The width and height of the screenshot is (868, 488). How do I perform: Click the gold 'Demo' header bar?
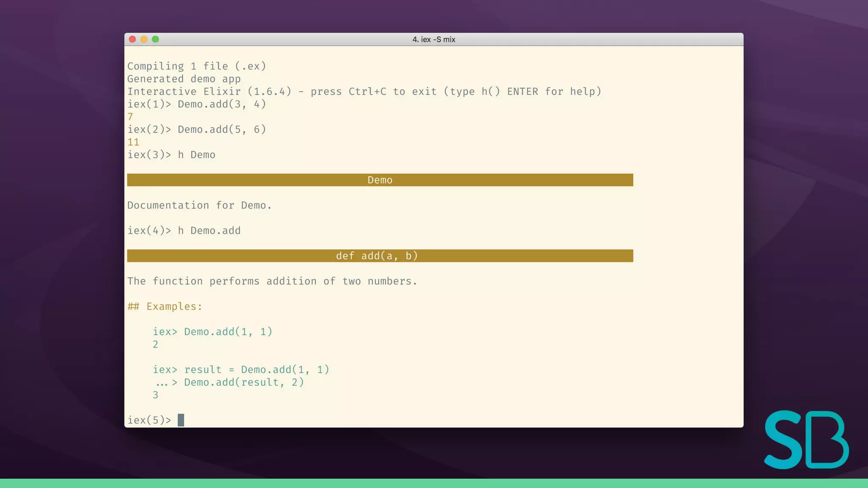380,180
